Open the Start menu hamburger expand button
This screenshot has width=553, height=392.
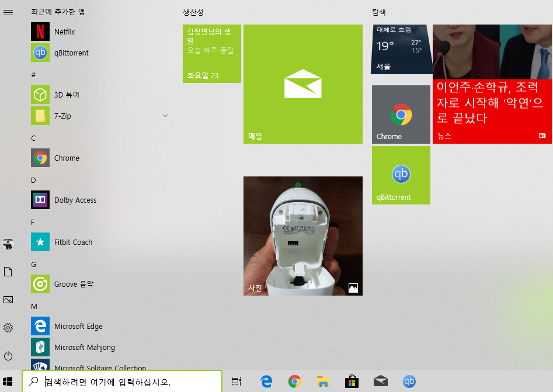point(8,12)
